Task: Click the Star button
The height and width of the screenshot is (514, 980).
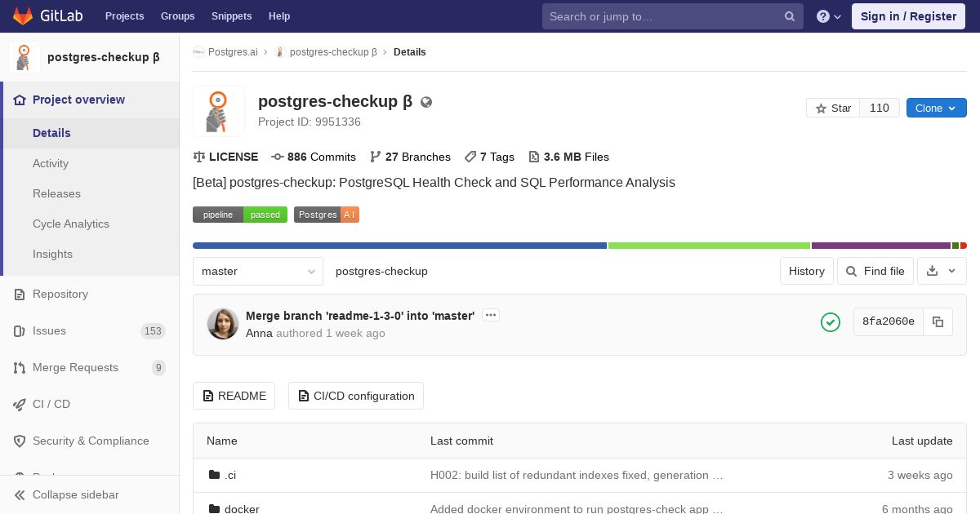Action: [833, 108]
